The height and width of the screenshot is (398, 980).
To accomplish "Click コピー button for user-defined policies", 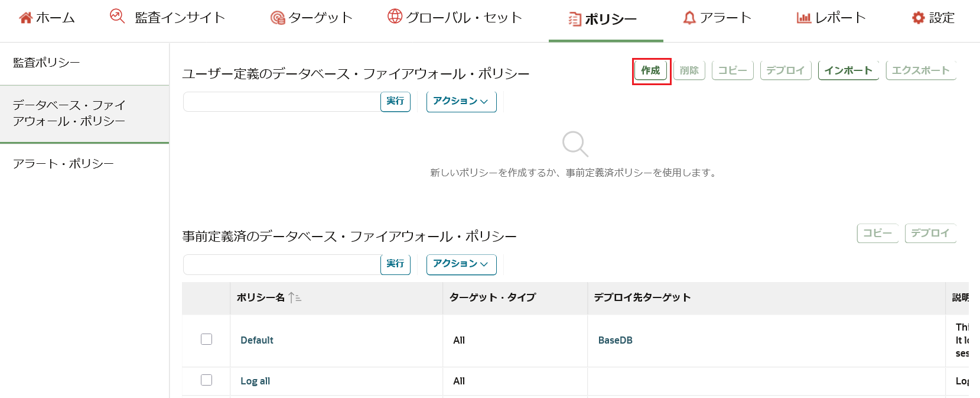I will coord(732,70).
